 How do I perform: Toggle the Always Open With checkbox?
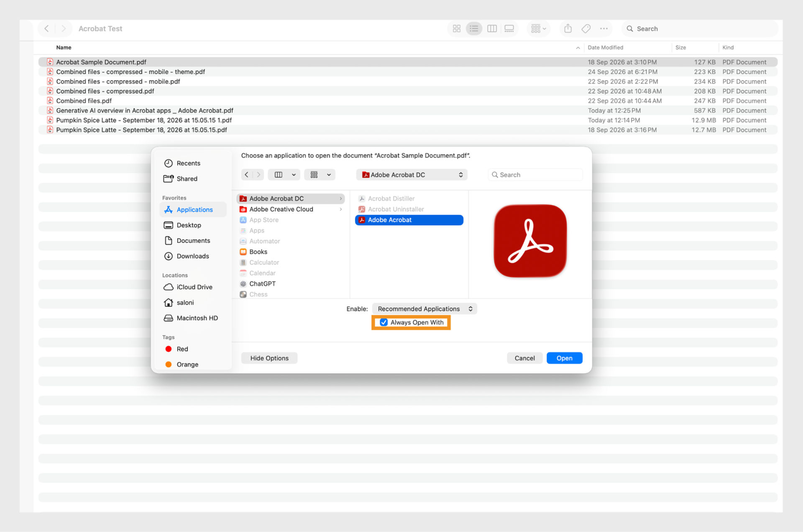point(384,322)
